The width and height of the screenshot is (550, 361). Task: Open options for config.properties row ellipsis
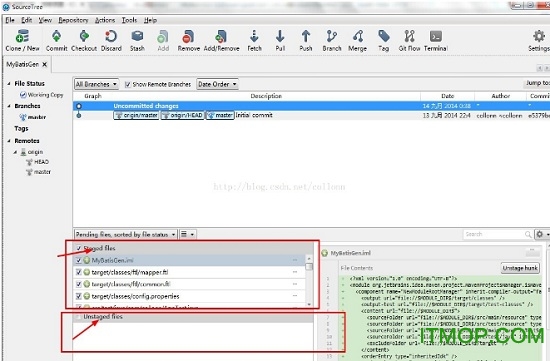pyautogui.click(x=295, y=296)
